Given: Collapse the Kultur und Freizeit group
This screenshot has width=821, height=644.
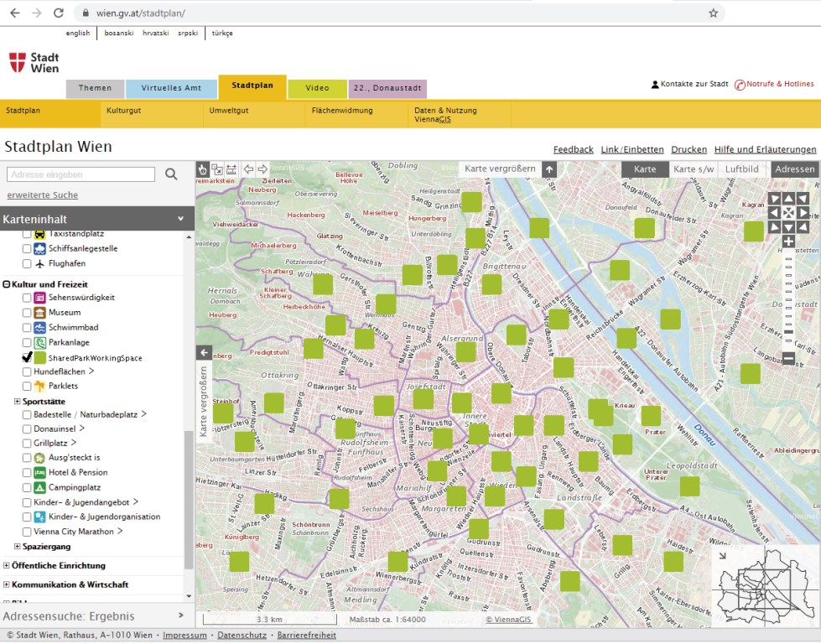Looking at the screenshot, I should coord(7,284).
